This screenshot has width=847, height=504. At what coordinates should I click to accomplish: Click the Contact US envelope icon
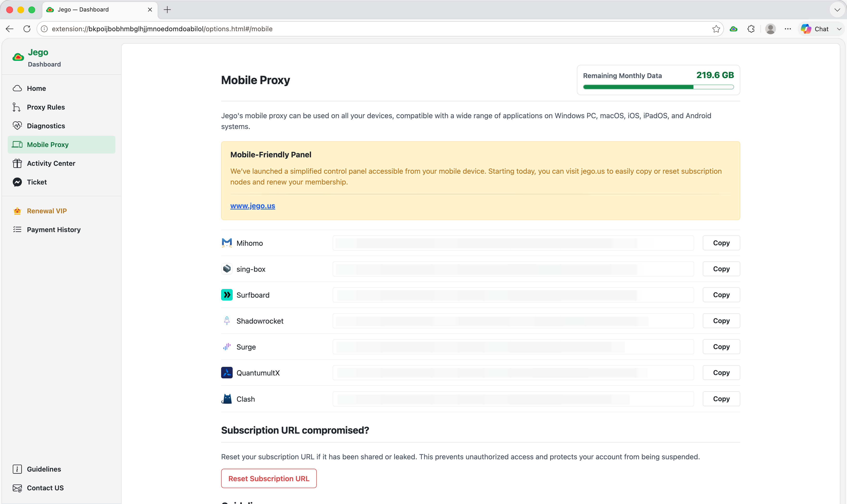(x=17, y=488)
